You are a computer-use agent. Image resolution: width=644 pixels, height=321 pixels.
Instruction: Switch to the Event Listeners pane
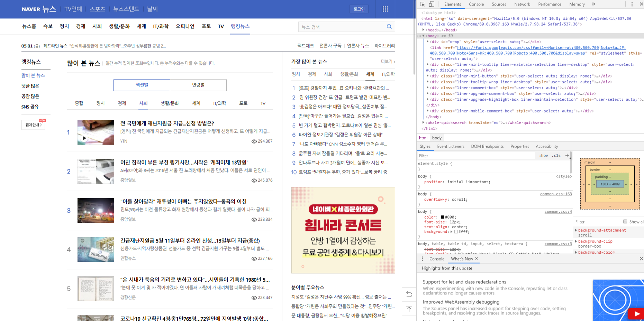[x=451, y=147]
